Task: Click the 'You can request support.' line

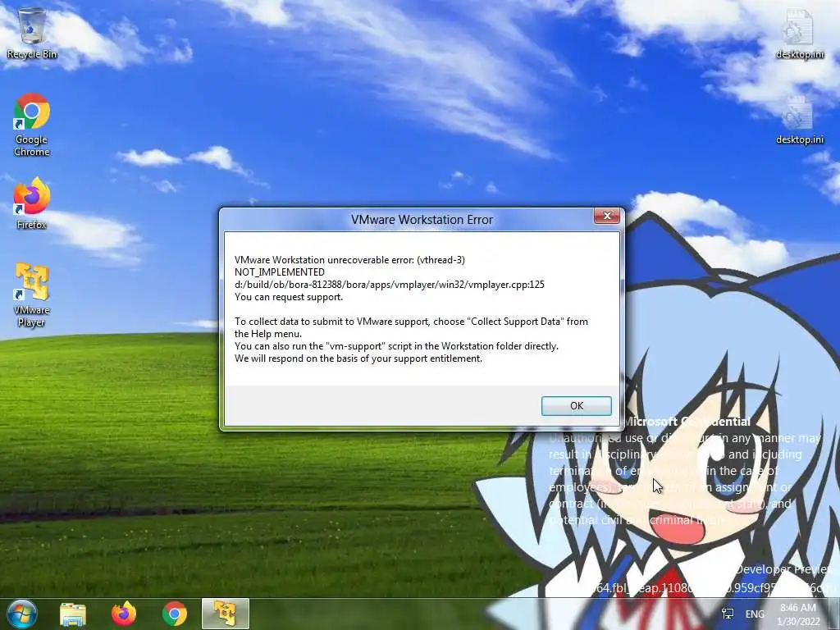Action: 289,297
